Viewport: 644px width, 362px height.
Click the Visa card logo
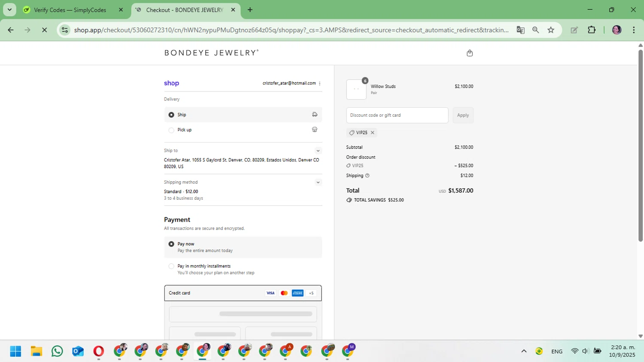point(270,293)
